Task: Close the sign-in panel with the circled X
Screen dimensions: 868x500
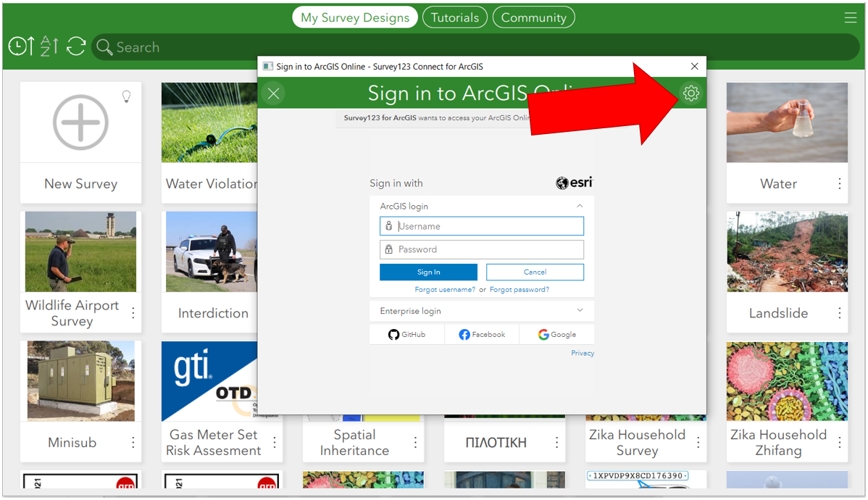Action: pos(273,93)
